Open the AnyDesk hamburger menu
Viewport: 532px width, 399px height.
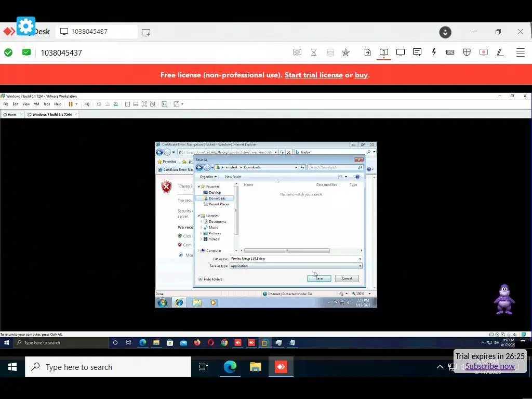coord(521,52)
